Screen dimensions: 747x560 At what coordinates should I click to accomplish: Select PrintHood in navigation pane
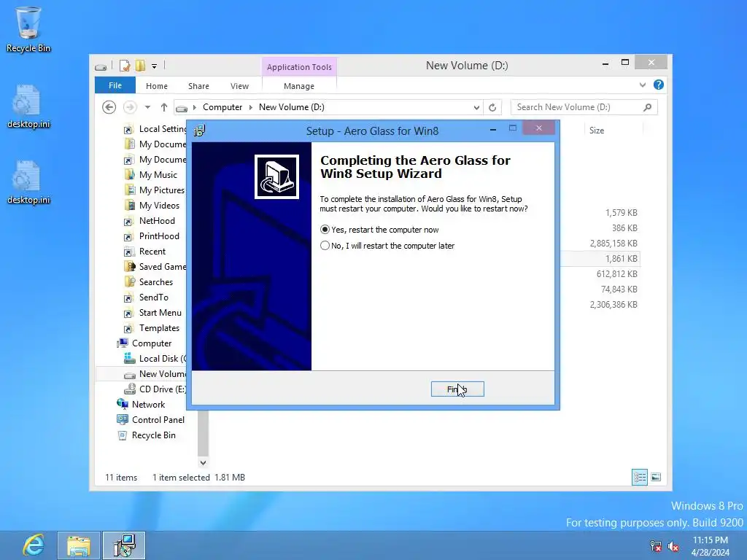[x=152, y=236]
